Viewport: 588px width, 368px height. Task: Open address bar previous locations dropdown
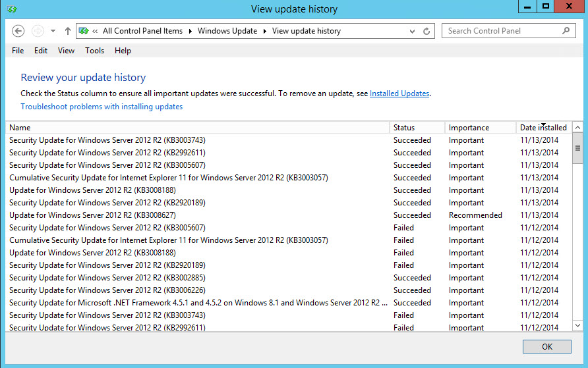click(x=412, y=31)
